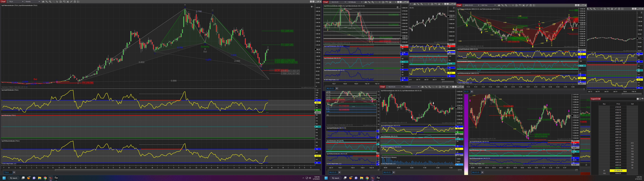Click crosshair icon on NQ 120 Minute chart toolbar
Viewport: 644px width, 181px height.
[x=380, y=2]
